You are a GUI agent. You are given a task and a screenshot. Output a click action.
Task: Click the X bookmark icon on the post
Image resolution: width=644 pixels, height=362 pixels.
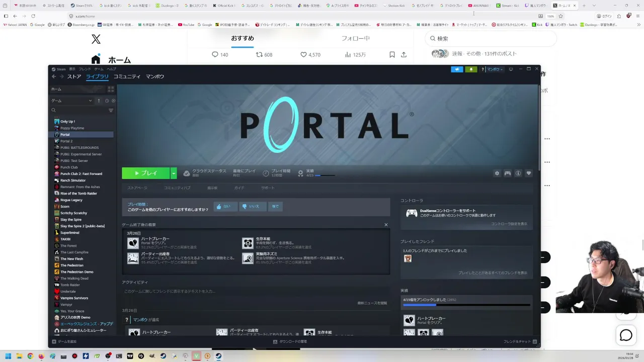pyautogui.click(x=392, y=54)
